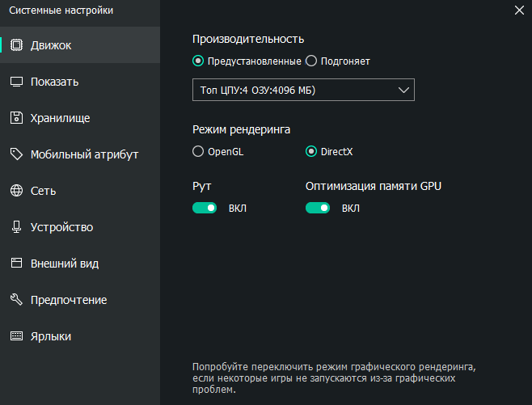Click the Внешний вид window icon
Image resolution: width=532 pixels, height=405 pixels.
click(x=16, y=264)
